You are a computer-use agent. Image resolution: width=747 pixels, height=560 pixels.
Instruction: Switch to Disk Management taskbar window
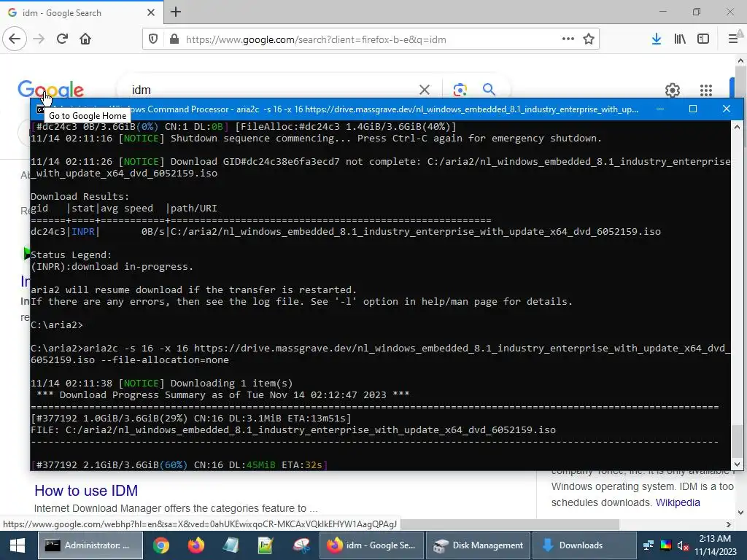[478, 545]
